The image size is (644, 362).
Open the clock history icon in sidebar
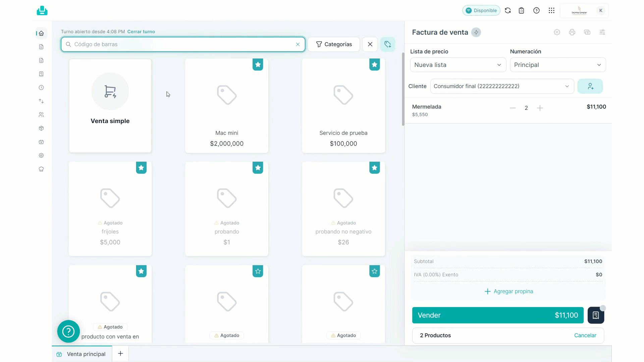coord(41,87)
